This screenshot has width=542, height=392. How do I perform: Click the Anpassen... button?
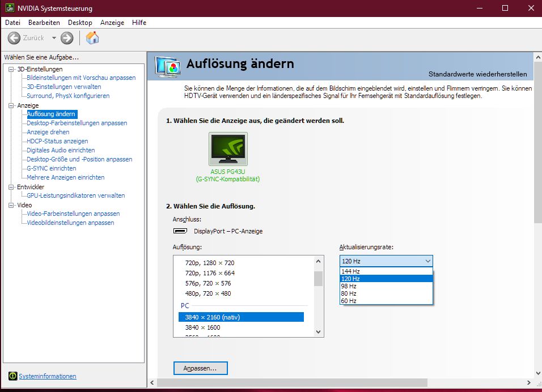click(x=201, y=368)
